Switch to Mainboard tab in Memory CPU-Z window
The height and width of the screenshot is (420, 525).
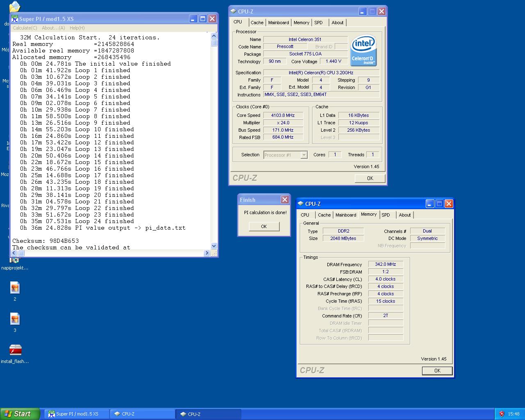click(346, 215)
